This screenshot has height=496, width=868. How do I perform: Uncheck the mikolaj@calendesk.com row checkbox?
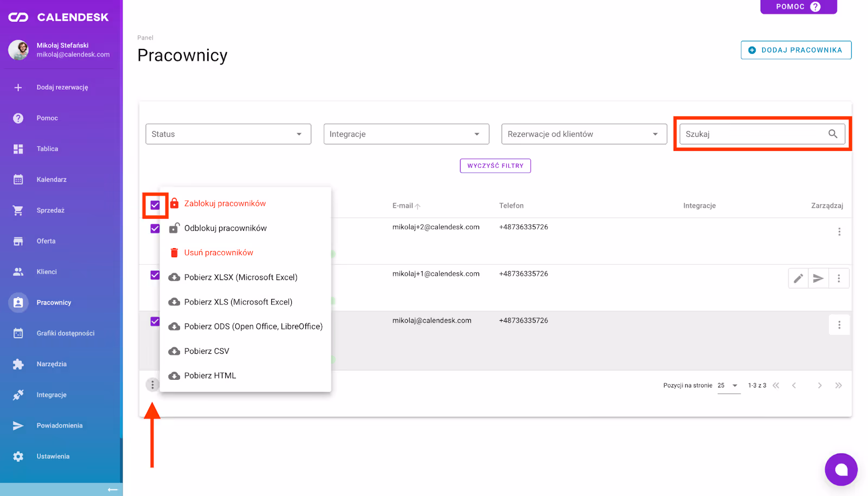click(155, 321)
